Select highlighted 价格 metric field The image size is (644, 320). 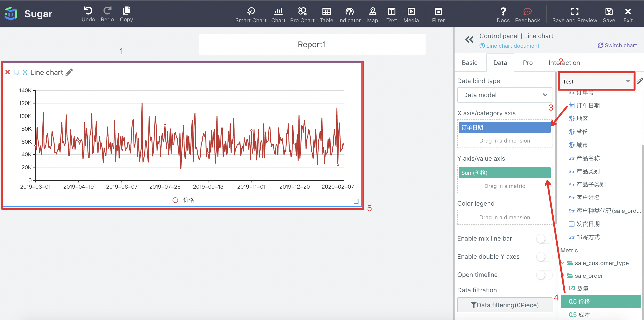pyautogui.click(x=601, y=301)
